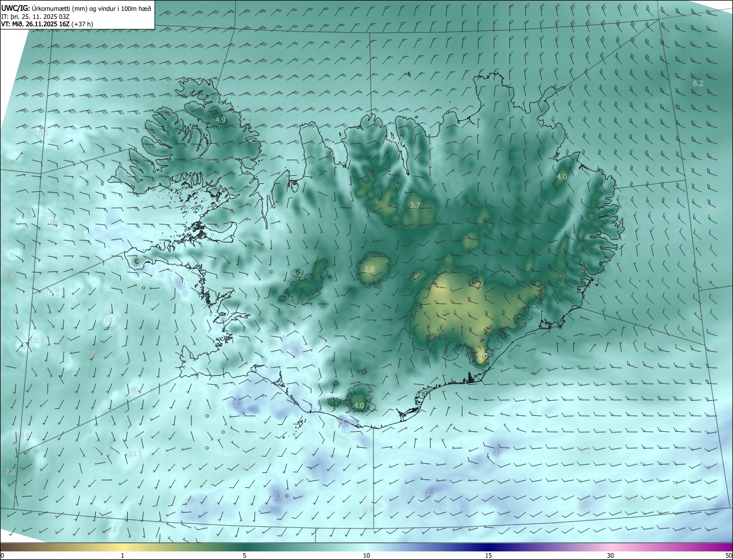Click the '4.2' map value
Screen dimensions: 733x560
297,274
